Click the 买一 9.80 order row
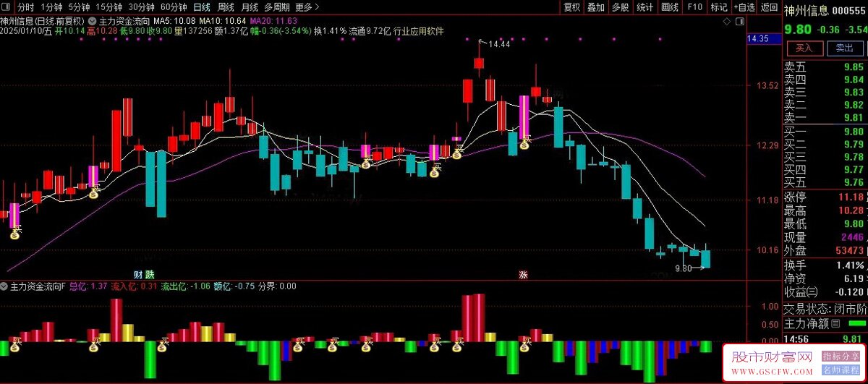Viewport: 868px width, 384px height. pos(825,132)
